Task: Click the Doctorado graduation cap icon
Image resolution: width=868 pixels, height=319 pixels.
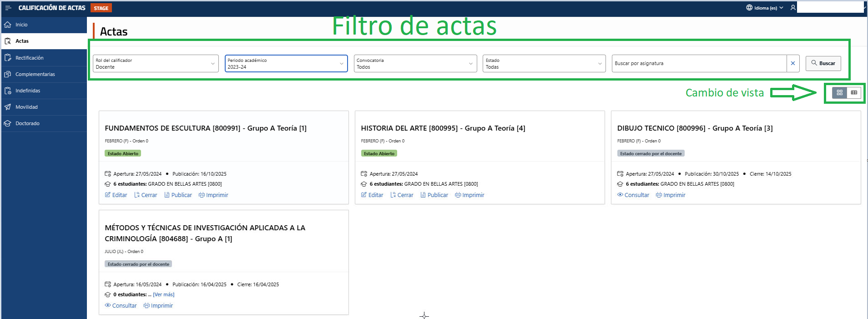Action: click(x=8, y=123)
